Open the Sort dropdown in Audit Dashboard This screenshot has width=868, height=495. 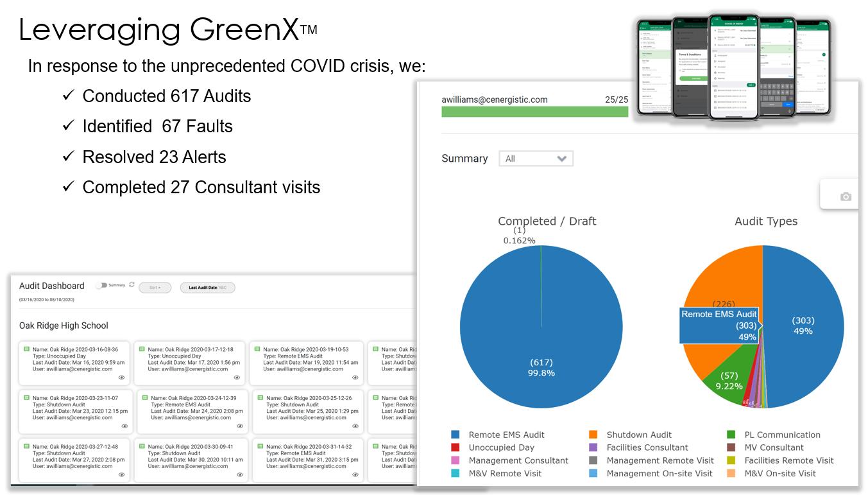click(x=155, y=288)
